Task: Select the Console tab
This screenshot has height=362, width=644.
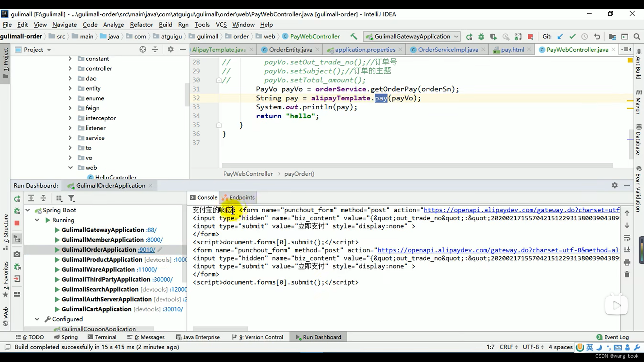Action: (x=204, y=197)
